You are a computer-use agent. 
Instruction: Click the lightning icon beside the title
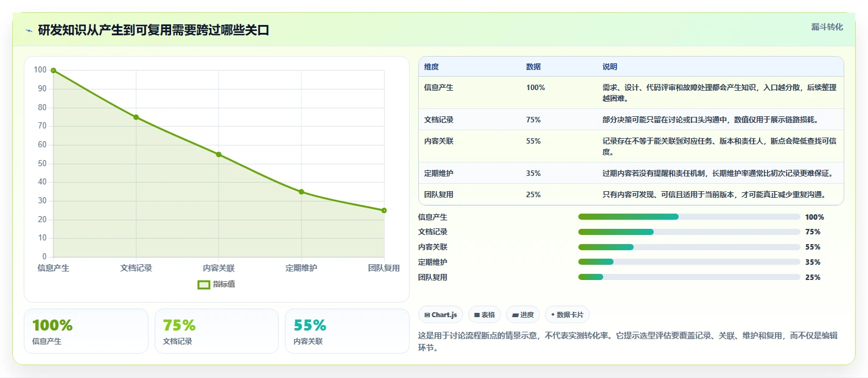(x=29, y=30)
